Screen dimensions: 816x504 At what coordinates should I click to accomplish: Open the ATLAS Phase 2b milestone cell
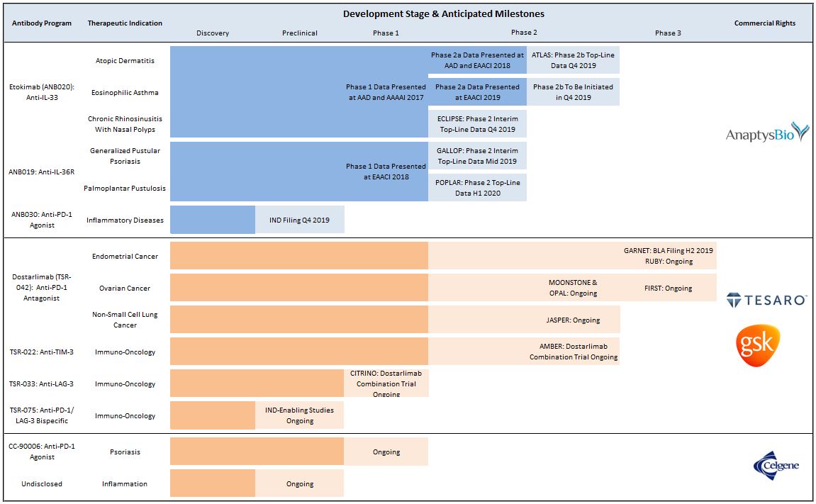point(572,60)
